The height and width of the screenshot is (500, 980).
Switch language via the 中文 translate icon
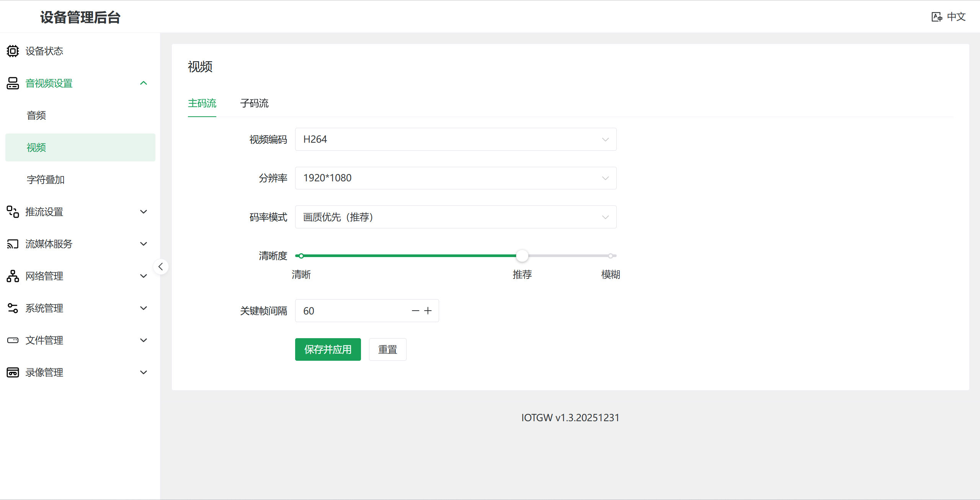tap(936, 17)
